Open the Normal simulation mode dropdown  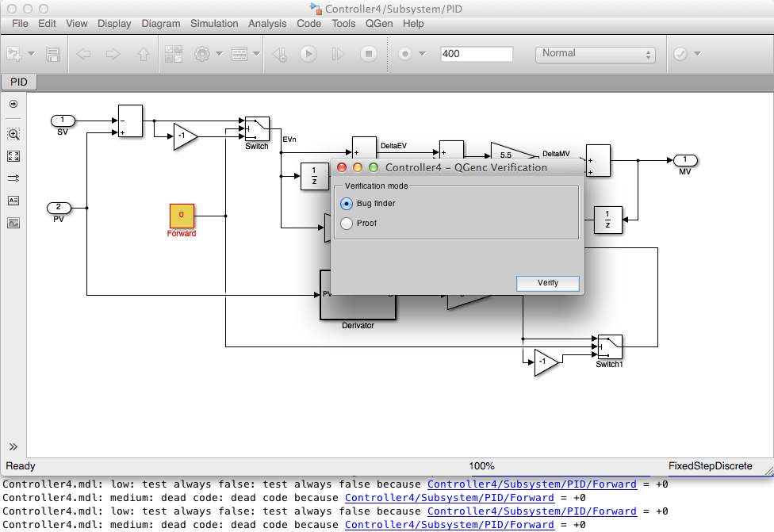[x=596, y=54]
